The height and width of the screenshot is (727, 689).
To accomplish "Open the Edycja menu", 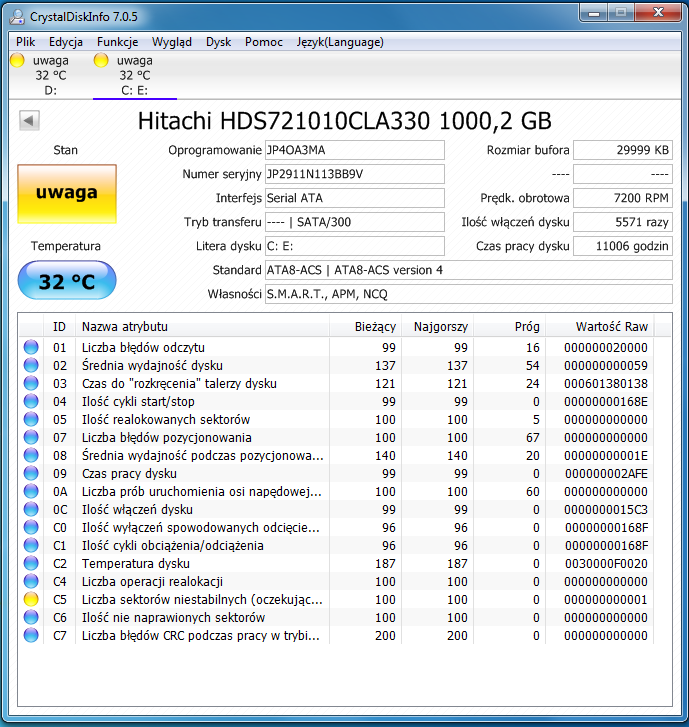I will pyautogui.click(x=66, y=42).
